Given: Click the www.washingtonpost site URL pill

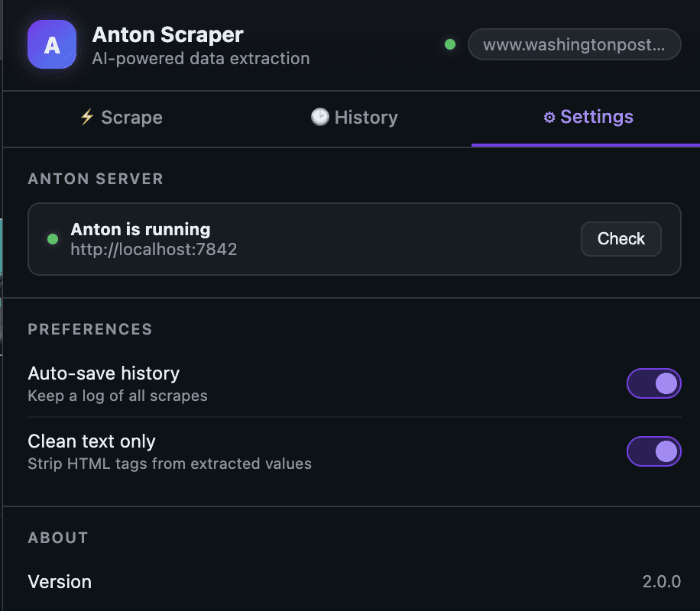Looking at the screenshot, I should coord(574,44).
